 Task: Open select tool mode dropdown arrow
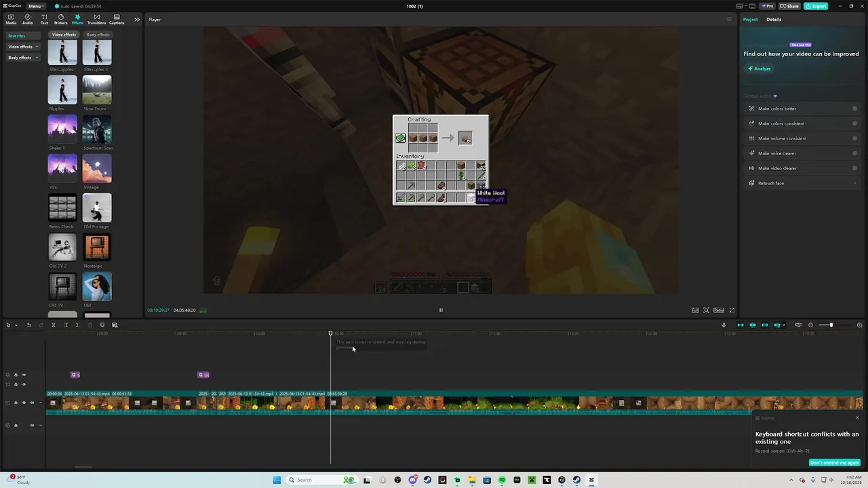click(16, 325)
